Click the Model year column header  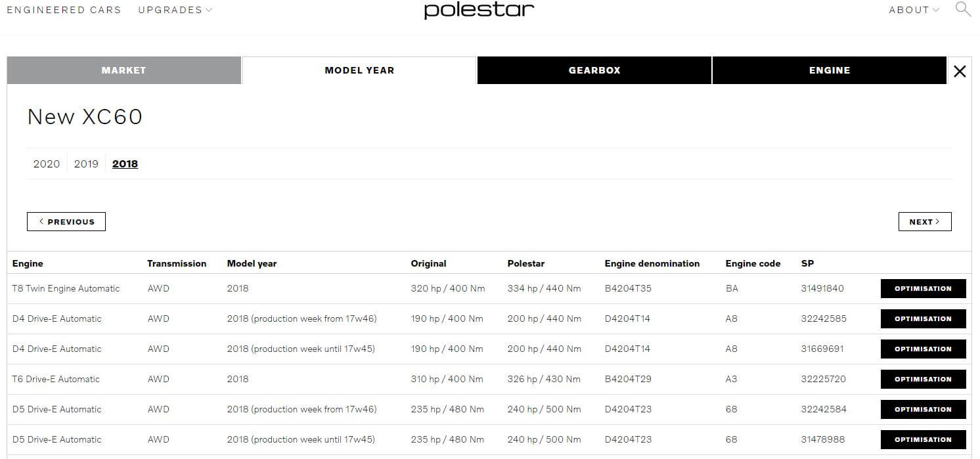(x=252, y=263)
